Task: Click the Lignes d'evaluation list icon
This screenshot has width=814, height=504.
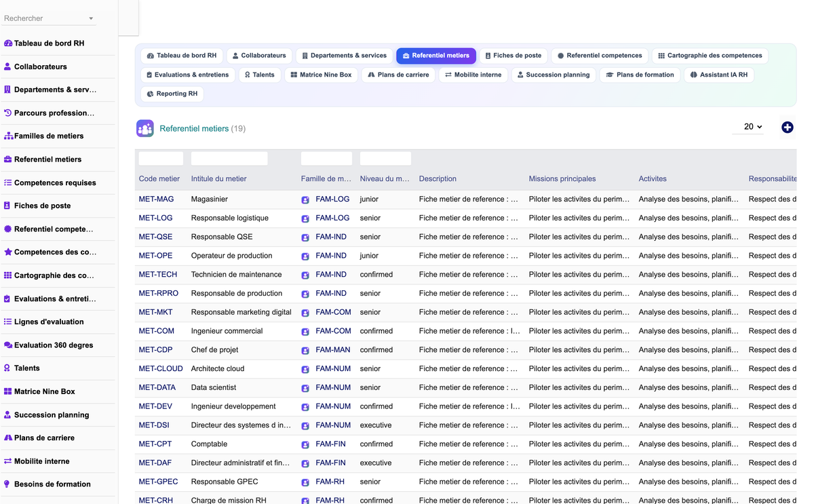Action: tap(8, 322)
